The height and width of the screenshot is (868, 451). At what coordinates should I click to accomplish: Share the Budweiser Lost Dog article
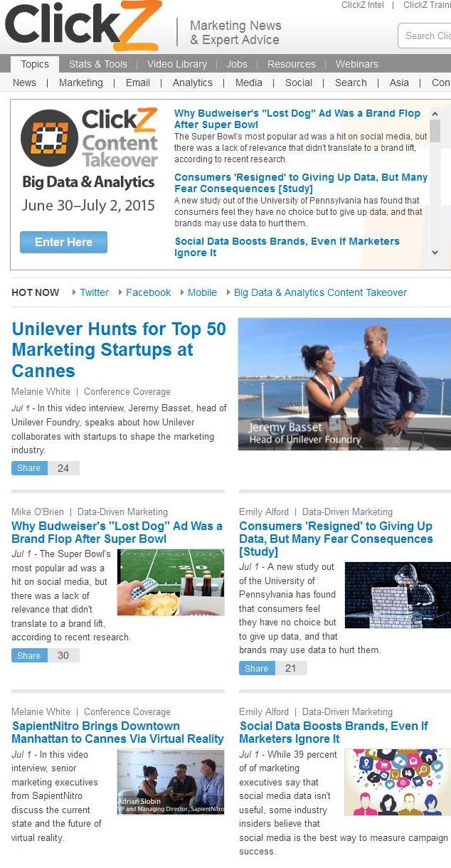29,655
